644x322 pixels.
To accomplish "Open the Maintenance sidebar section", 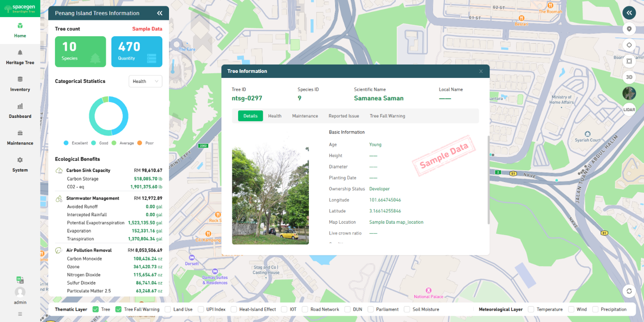I will pos(20,138).
